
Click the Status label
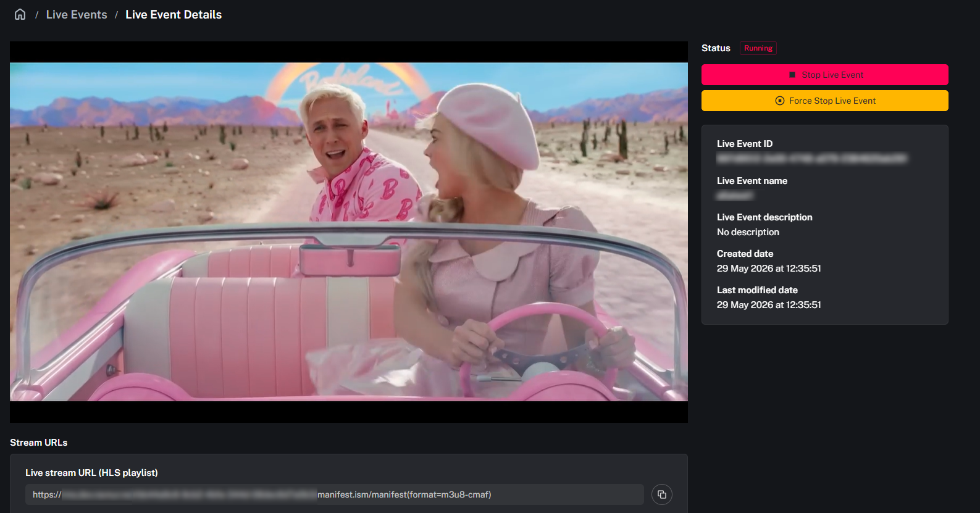click(716, 48)
